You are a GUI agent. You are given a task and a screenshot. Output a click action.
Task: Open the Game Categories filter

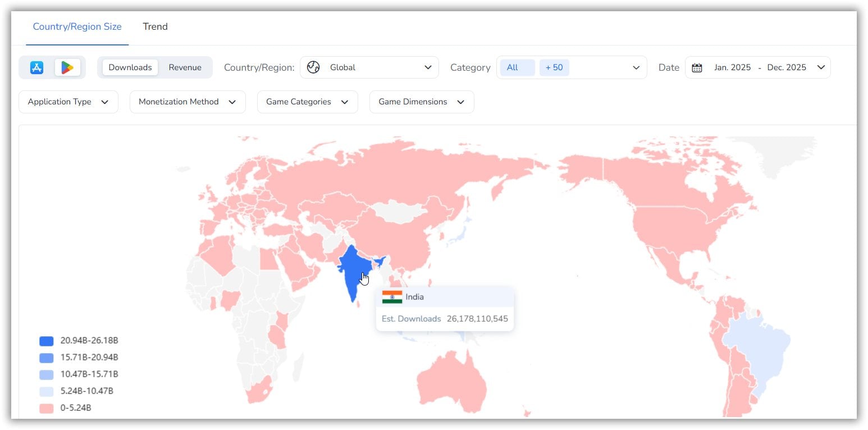click(307, 102)
